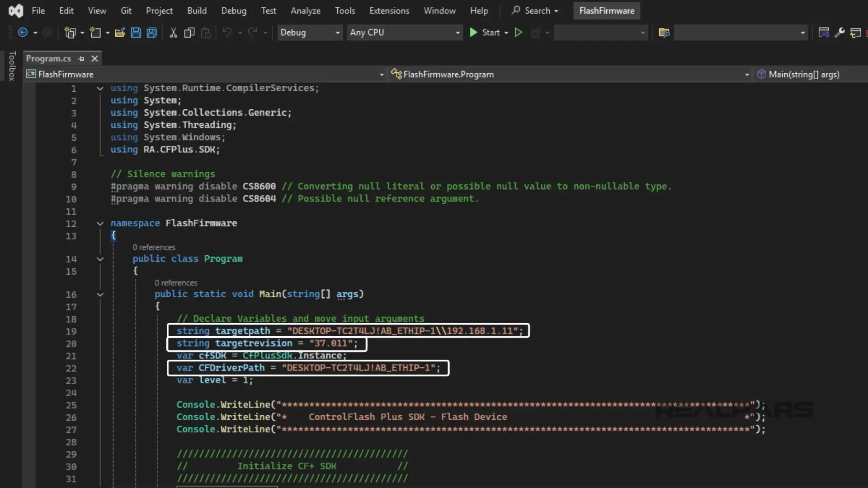Click the Redo arrow icon
The height and width of the screenshot is (488, 868).
(252, 33)
